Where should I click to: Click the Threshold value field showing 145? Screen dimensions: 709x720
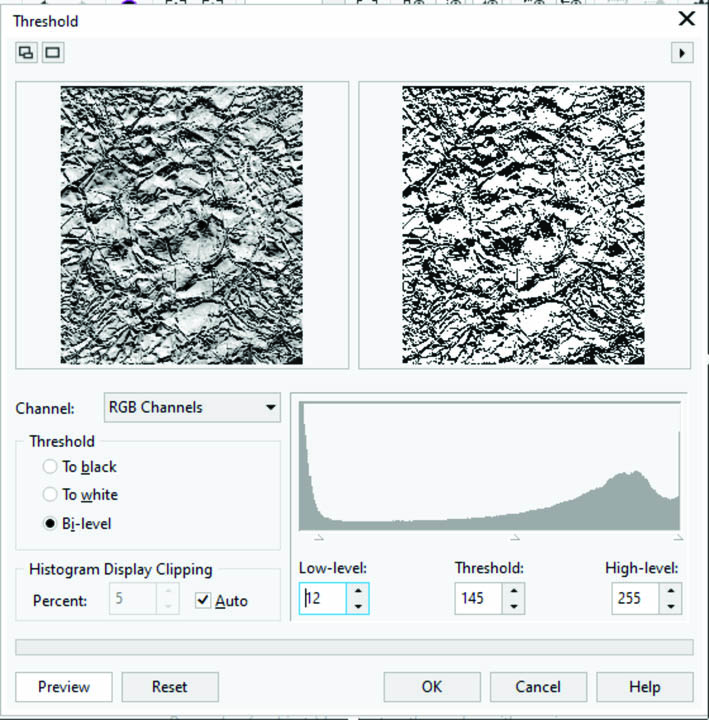(478, 598)
